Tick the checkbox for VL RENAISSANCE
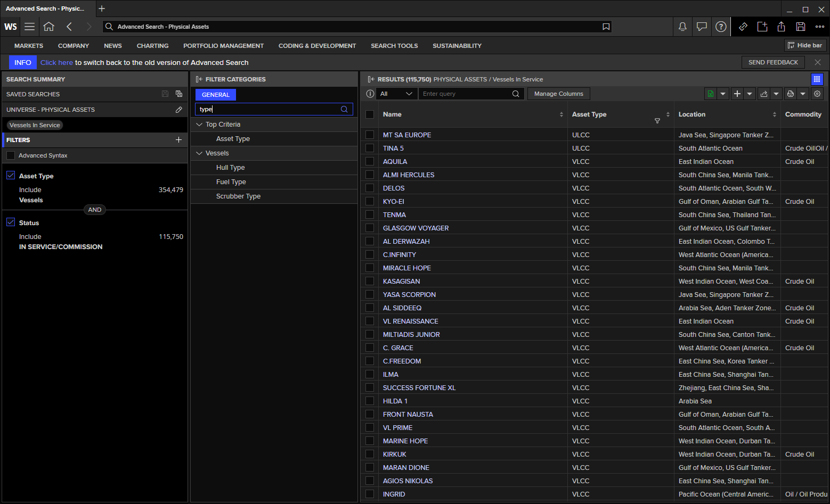 (x=370, y=321)
